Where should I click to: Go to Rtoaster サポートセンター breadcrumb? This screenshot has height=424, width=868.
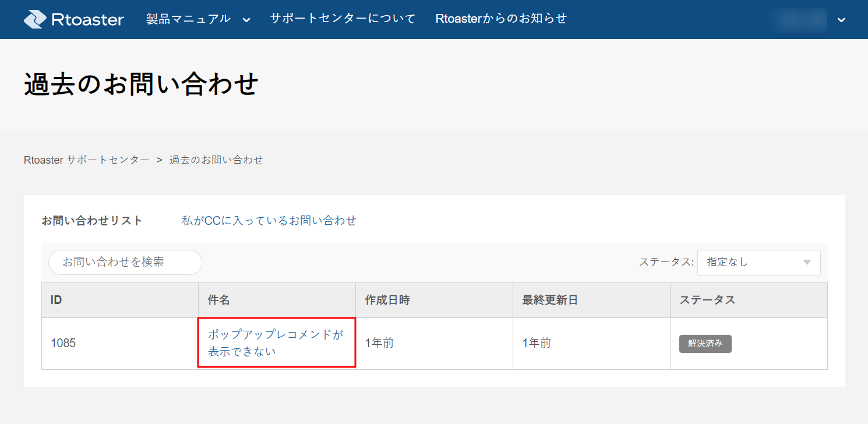(x=86, y=160)
